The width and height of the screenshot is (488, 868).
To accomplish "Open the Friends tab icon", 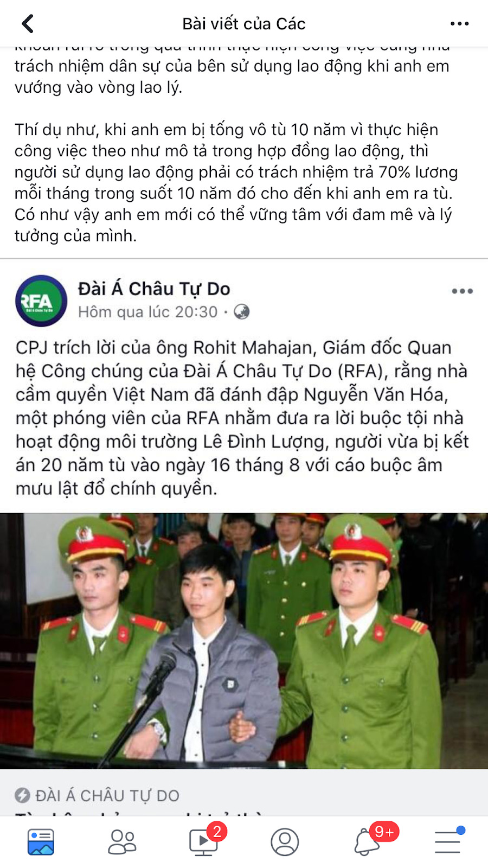I will (122, 842).
